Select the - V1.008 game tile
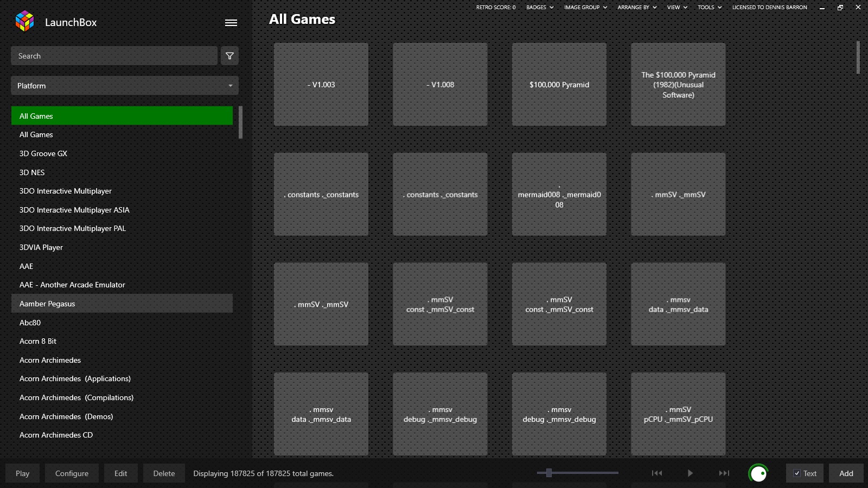The width and height of the screenshot is (868, 488). point(440,85)
